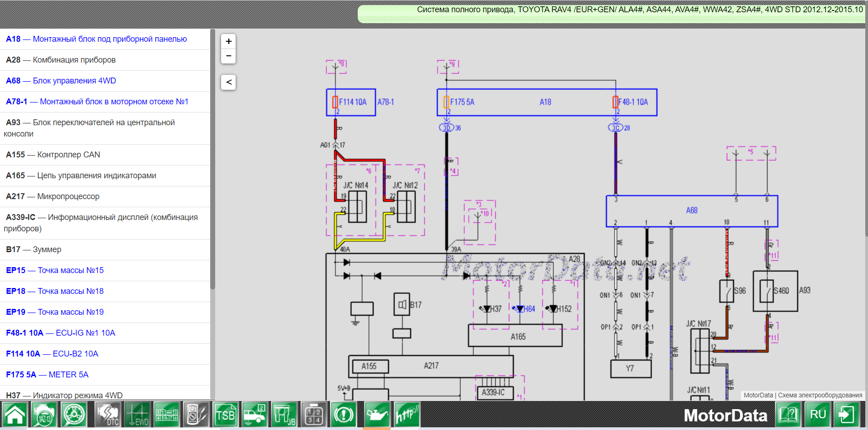Open the warning lamp indicator icon

(x=344, y=414)
